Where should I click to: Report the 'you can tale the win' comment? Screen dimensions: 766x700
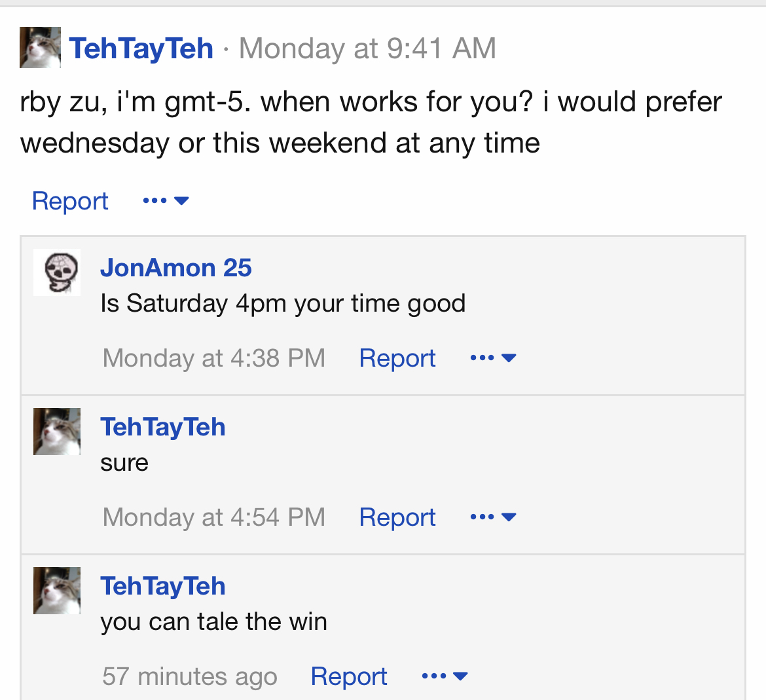pos(349,676)
